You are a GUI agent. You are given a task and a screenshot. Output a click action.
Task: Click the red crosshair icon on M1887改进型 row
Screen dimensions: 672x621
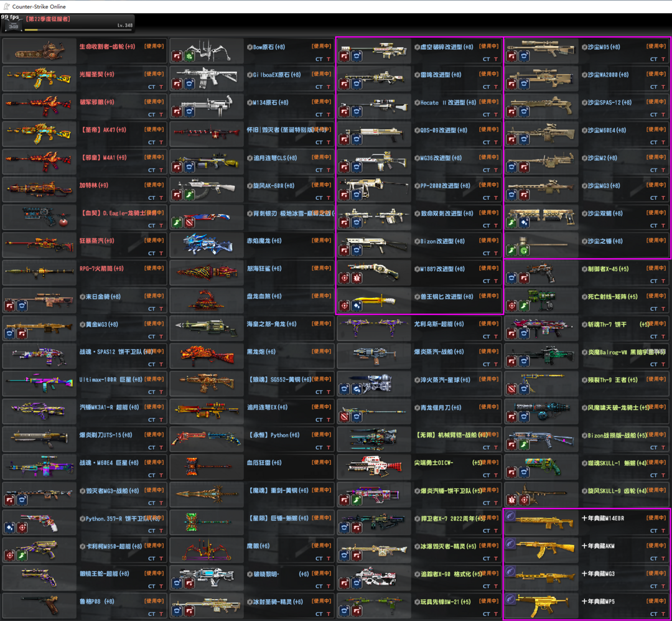click(x=345, y=278)
